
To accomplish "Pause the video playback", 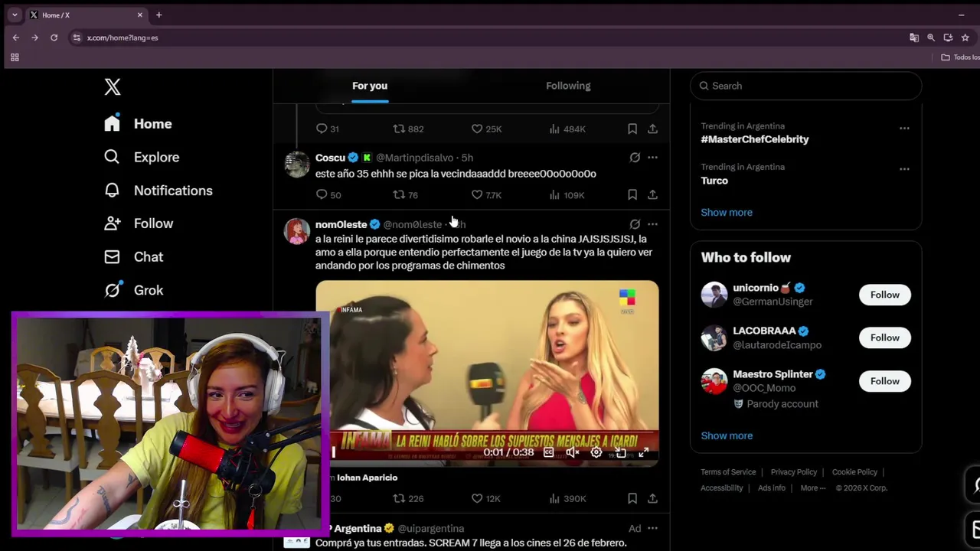I will pyautogui.click(x=333, y=452).
